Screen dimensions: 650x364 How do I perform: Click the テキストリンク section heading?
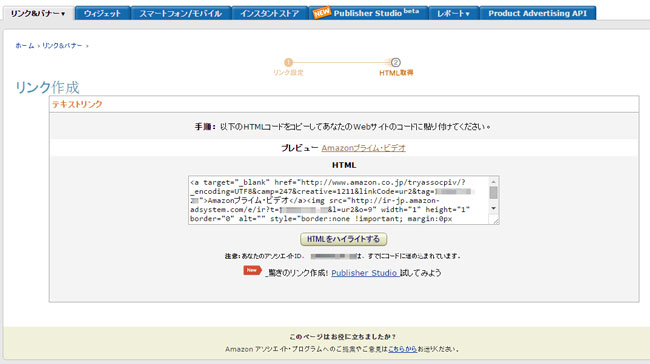coord(77,104)
